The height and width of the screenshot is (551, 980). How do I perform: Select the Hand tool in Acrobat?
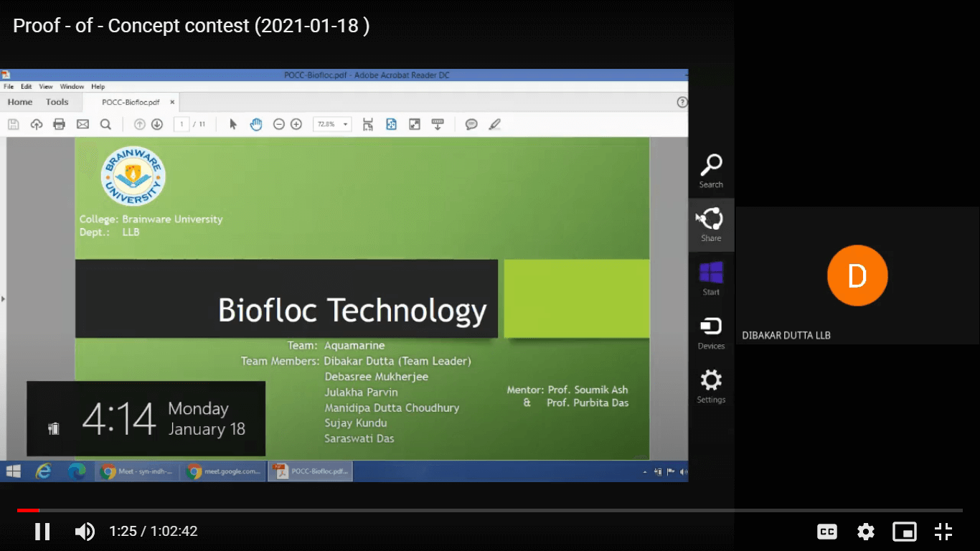point(256,124)
